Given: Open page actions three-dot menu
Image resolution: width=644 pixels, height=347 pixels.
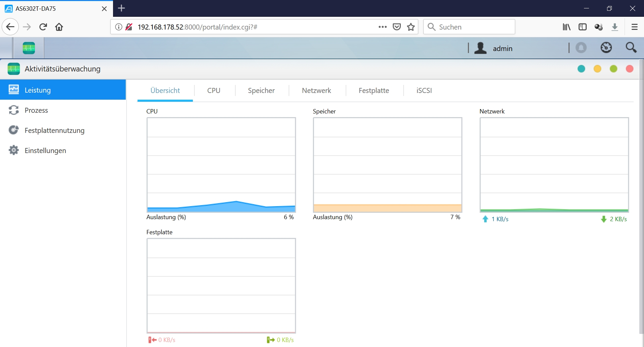Looking at the screenshot, I should [382, 27].
